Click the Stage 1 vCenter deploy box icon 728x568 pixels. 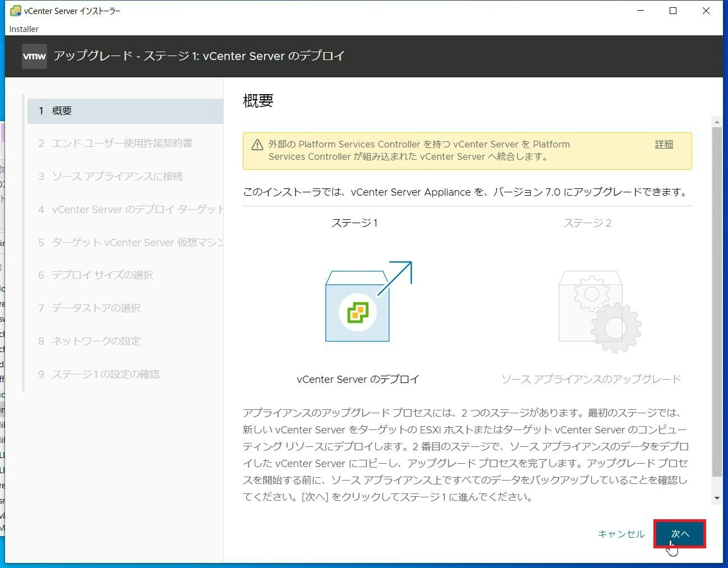coord(368,302)
